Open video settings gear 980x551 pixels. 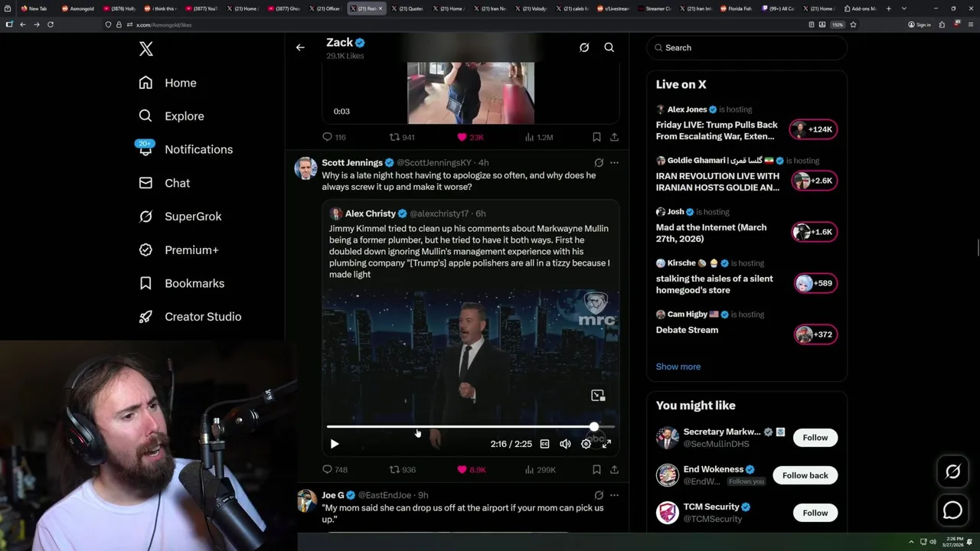[586, 444]
